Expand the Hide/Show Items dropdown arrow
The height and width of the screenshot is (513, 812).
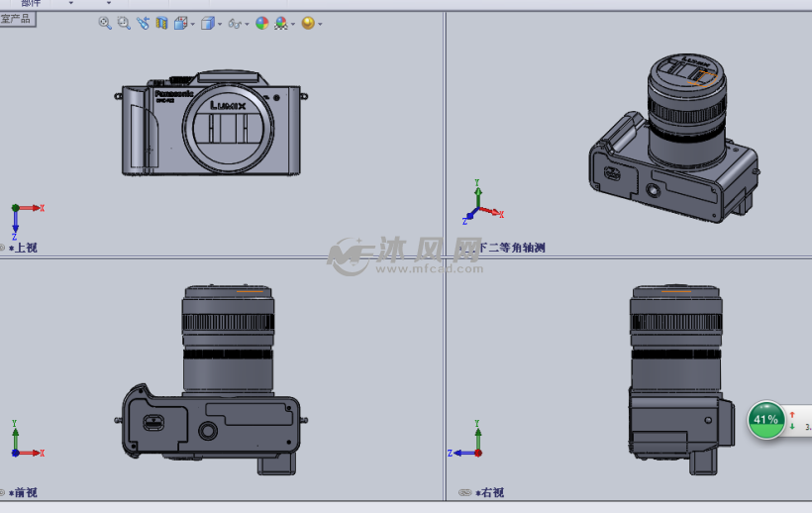pyautogui.click(x=247, y=25)
